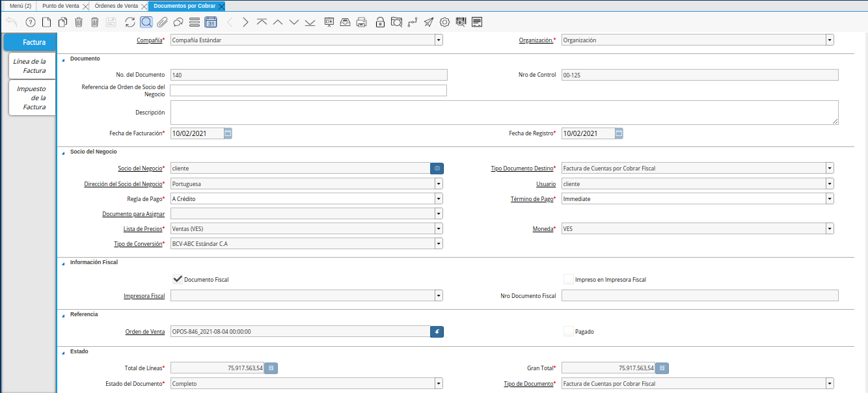
Task: Click the Help question mark icon
Action: pos(30,22)
